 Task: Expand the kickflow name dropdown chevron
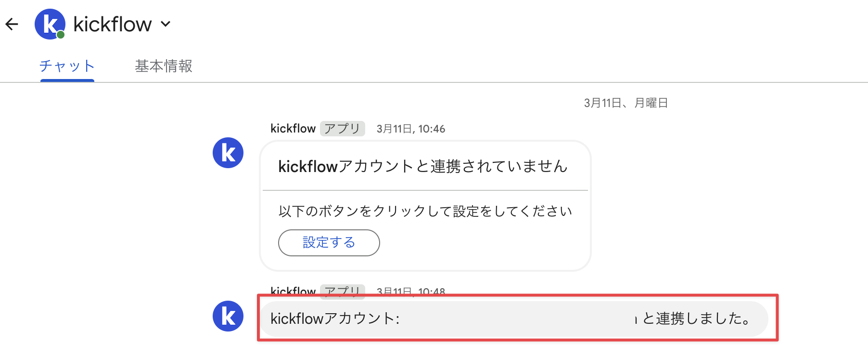click(166, 24)
